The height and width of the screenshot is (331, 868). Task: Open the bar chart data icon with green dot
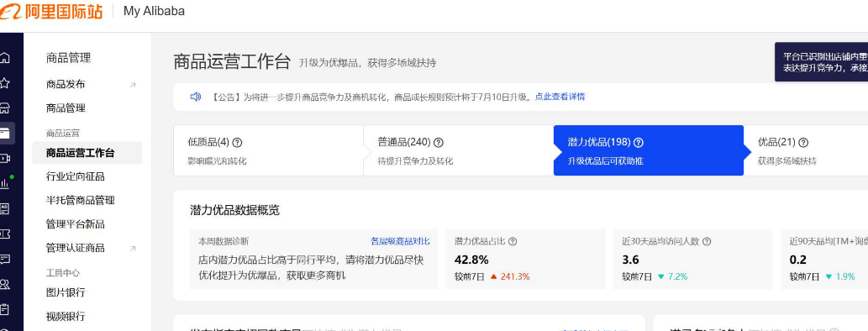point(5,182)
